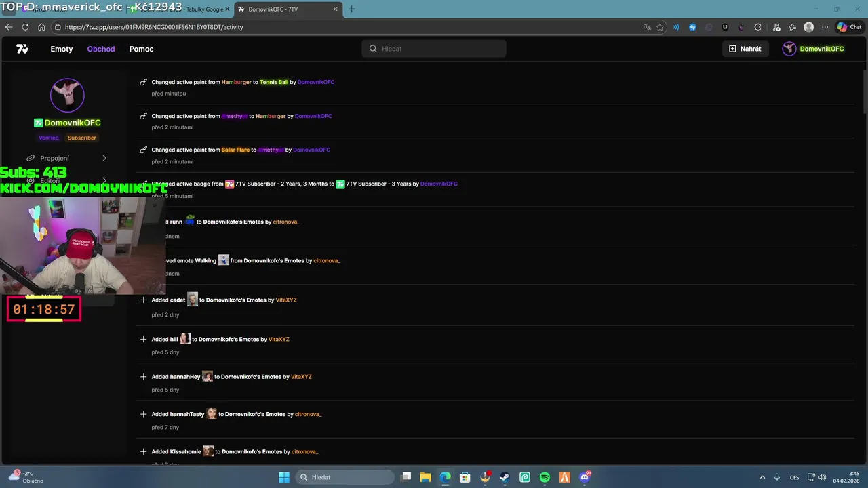This screenshot has height=488, width=868.
Task: Focus the Hledat search field on 7TV
Action: coord(434,49)
